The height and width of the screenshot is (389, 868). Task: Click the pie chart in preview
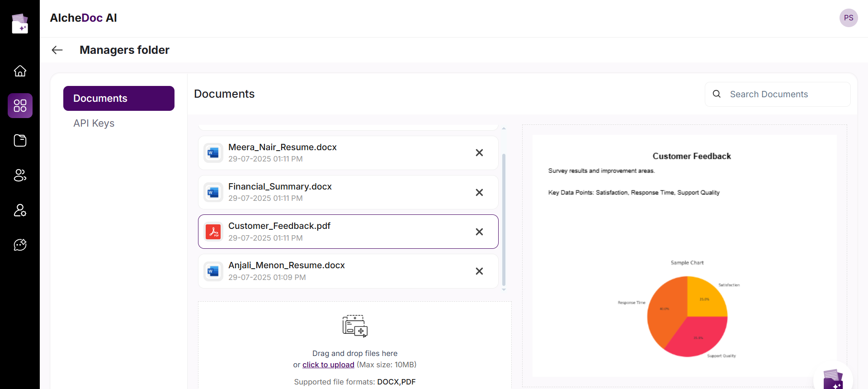coord(687,317)
